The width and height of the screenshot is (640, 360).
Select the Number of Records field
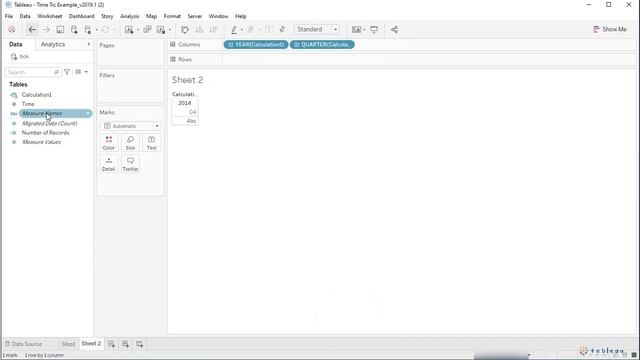(46, 133)
